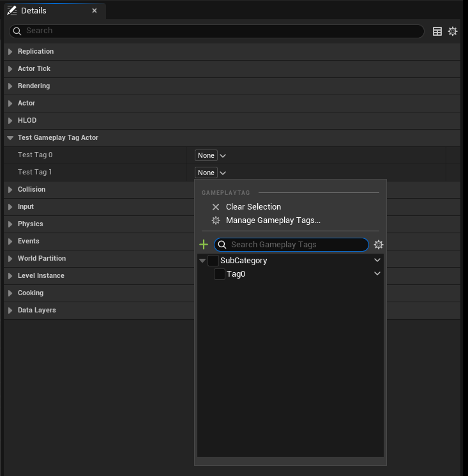The image size is (468, 476).
Task: Click the green plus add tag icon
Action: tap(204, 244)
